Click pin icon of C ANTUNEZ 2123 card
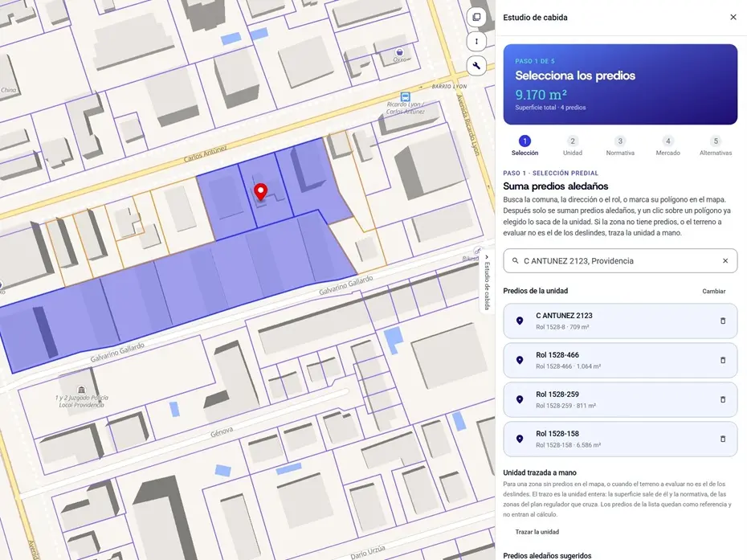 point(520,321)
